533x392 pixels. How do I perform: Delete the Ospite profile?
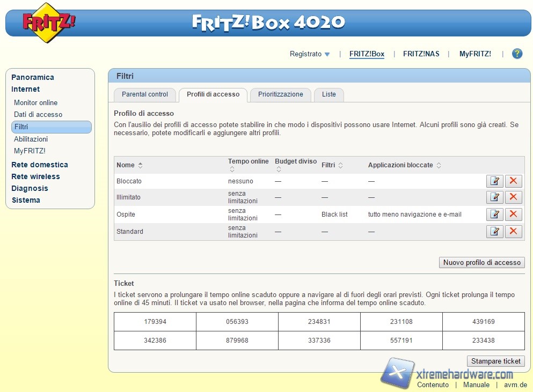tap(513, 215)
